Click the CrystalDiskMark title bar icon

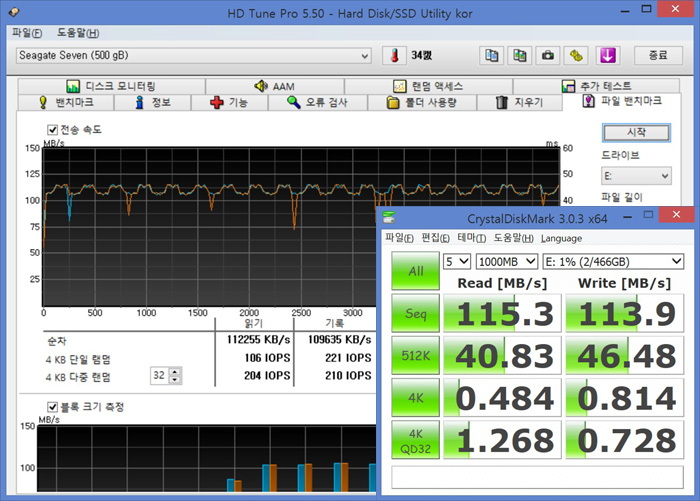[389, 217]
